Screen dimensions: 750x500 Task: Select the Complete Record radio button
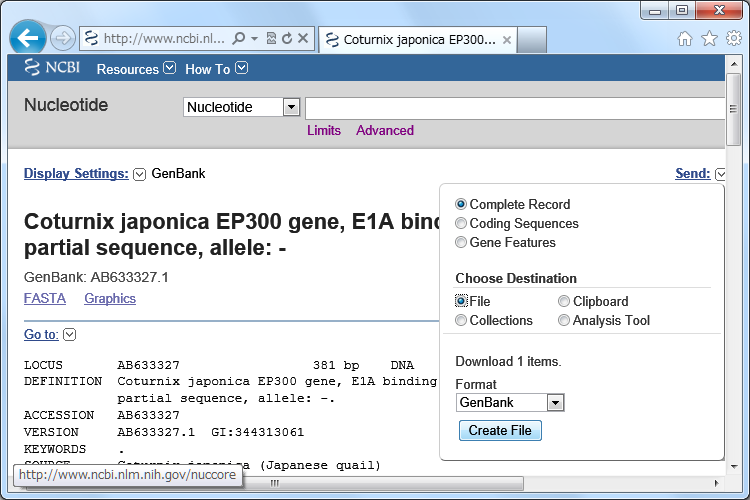point(461,204)
